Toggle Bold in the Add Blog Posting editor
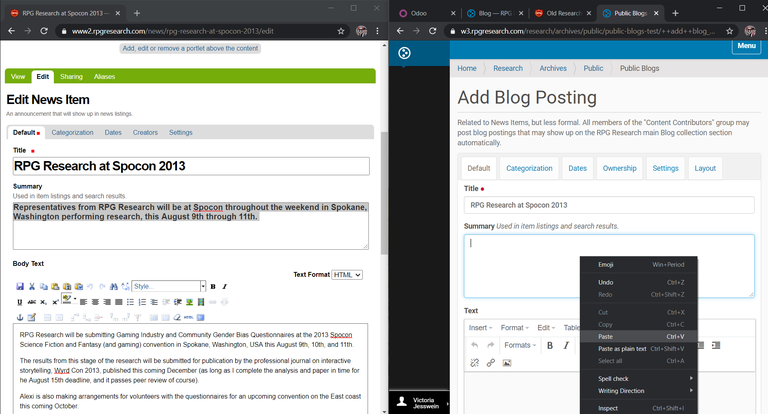Viewport: 768px width, 414px height. [x=550, y=345]
